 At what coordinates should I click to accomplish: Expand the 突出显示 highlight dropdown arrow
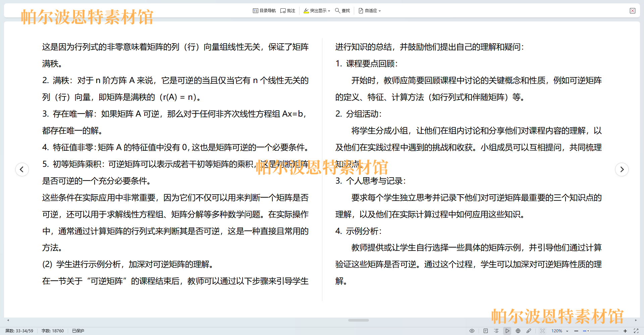point(329,11)
